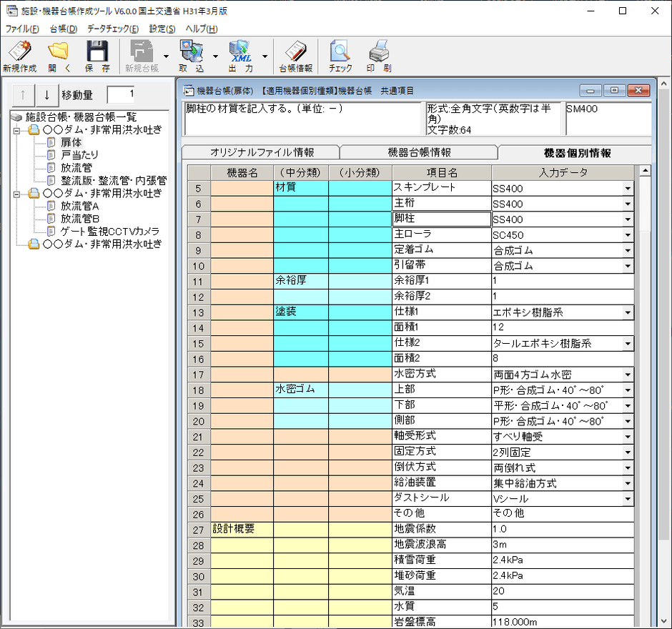Open the 仕様1 dropdown showing エポキシ樹脂系
The image size is (672, 629).
[628, 312]
